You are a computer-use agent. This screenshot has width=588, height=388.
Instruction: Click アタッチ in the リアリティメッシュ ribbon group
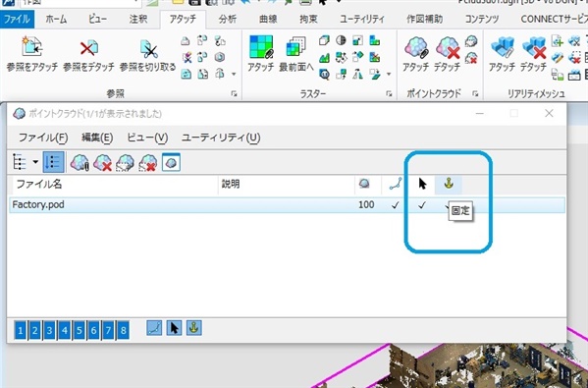coord(502,53)
